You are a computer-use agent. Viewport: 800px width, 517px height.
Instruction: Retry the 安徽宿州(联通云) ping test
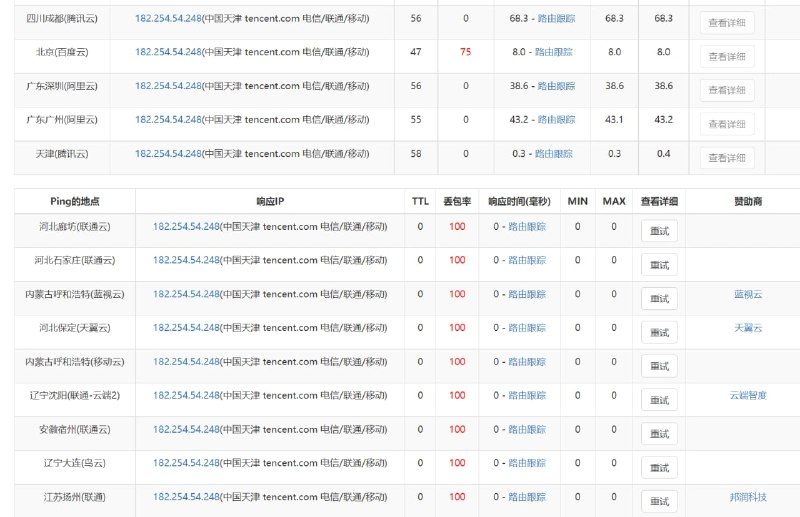coord(659,434)
